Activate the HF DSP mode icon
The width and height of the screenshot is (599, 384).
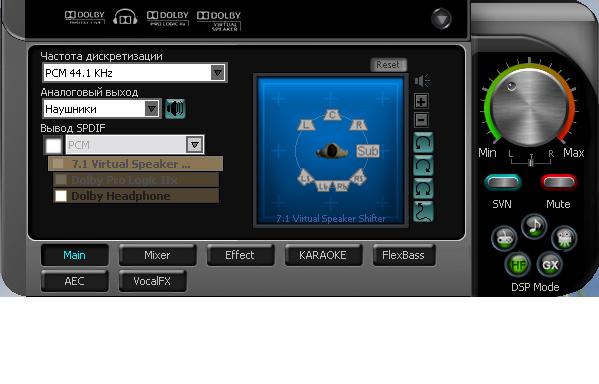tap(518, 264)
